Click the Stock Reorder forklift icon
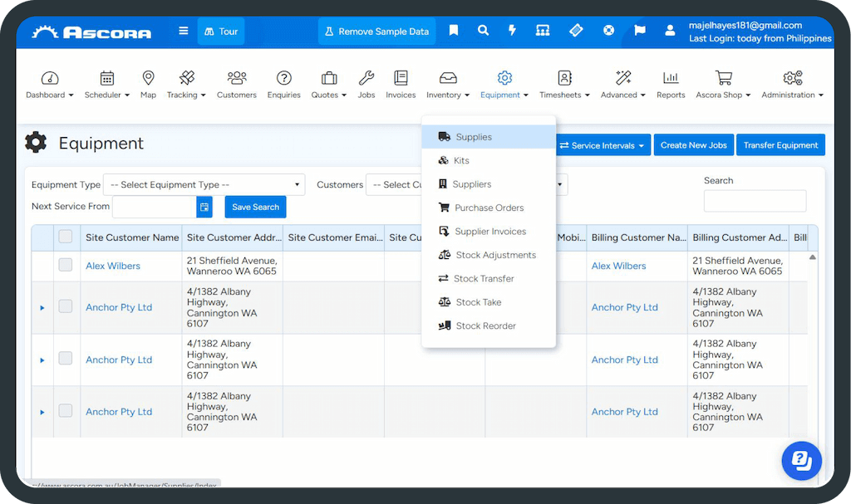 445,325
